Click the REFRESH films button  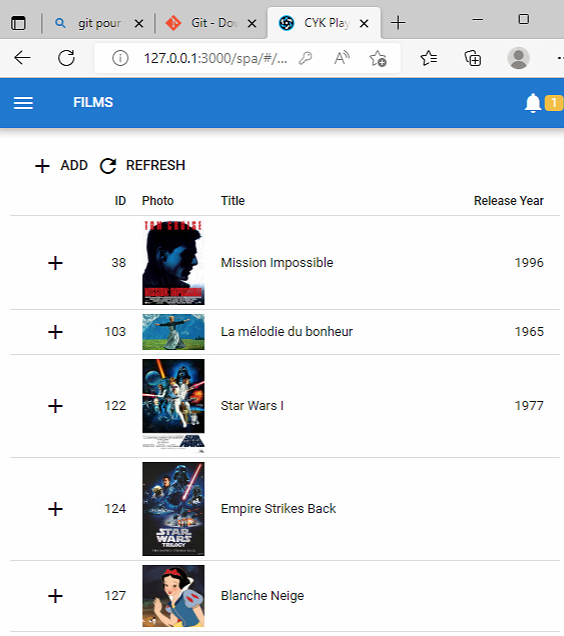pos(142,165)
